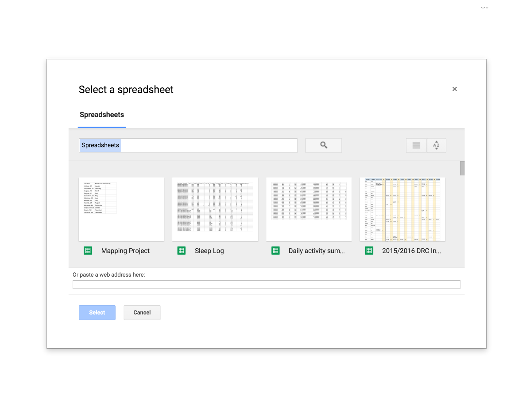Select the Sleep Log thumbnail
The image size is (532, 407).
[x=215, y=209]
